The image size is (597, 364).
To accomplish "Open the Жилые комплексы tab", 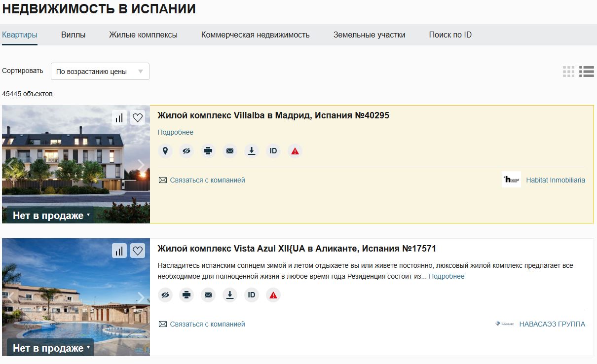I will pos(143,35).
